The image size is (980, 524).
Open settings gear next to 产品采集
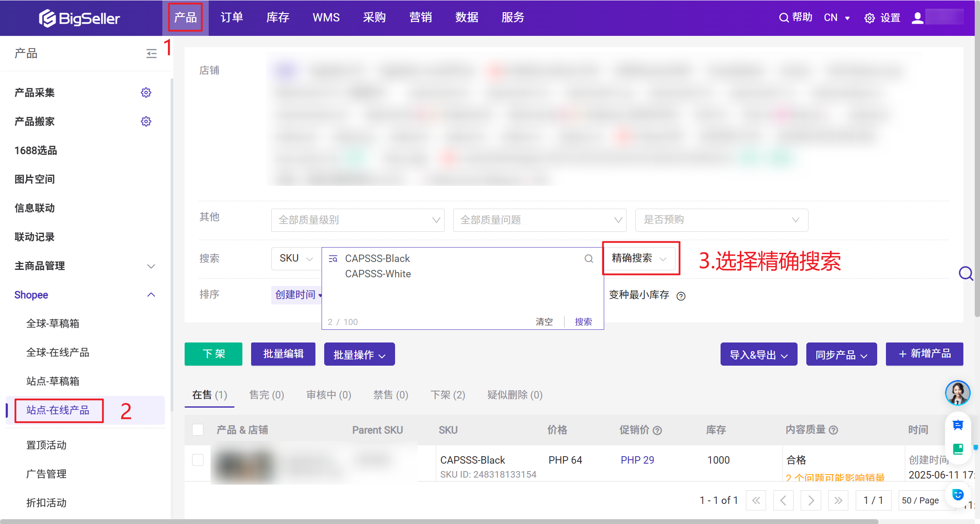[146, 92]
